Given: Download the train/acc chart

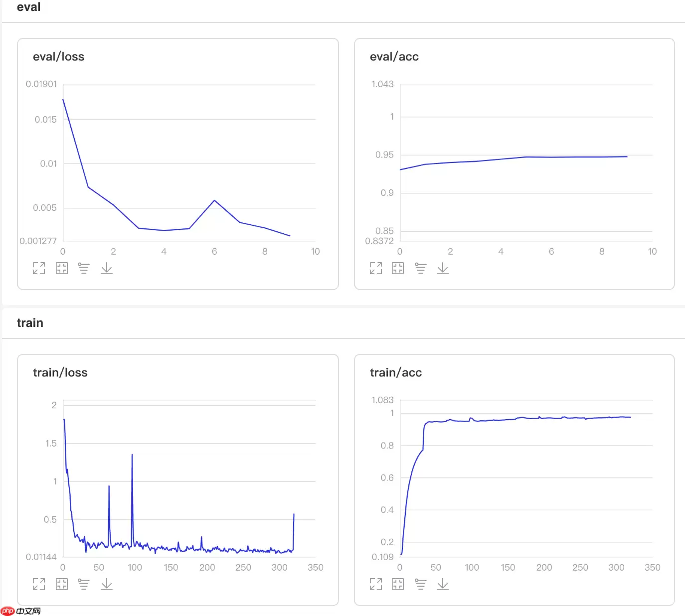Looking at the screenshot, I should 443,584.
